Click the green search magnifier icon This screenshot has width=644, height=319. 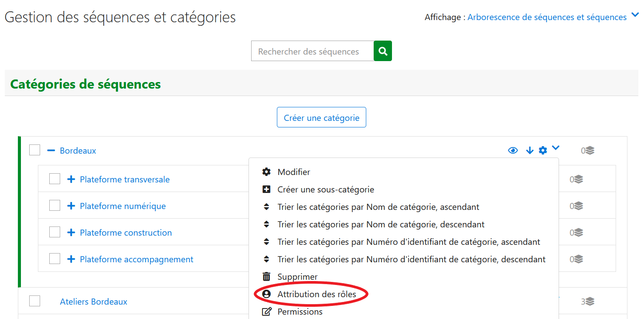(382, 51)
